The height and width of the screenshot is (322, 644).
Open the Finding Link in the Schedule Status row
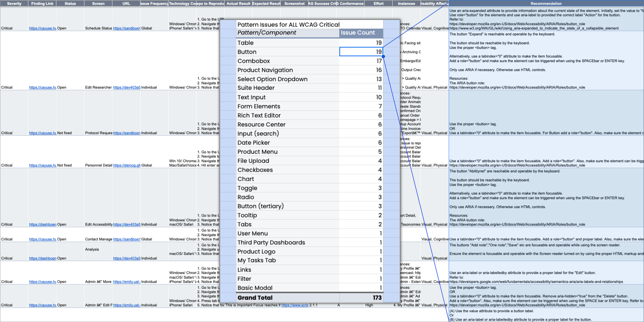42,28
